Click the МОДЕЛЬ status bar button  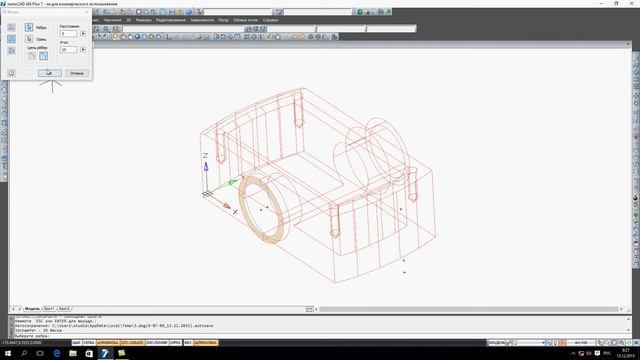point(497,343)
